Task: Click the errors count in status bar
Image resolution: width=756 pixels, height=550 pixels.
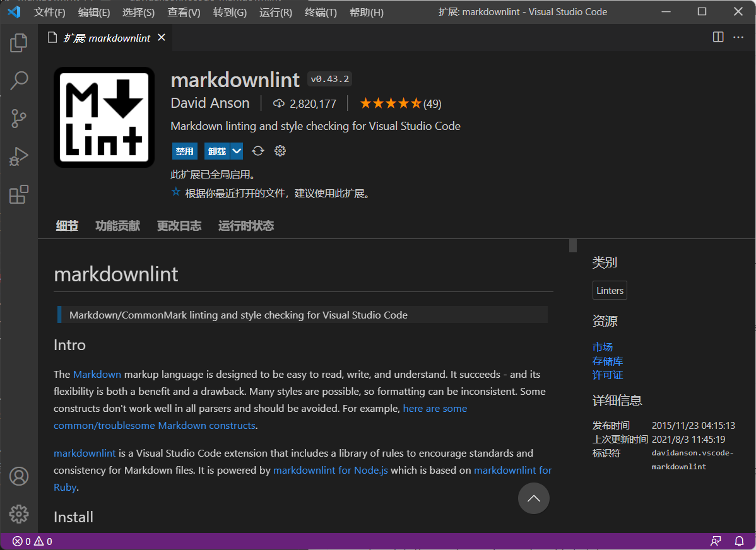Action: click(x=21, y=541)
